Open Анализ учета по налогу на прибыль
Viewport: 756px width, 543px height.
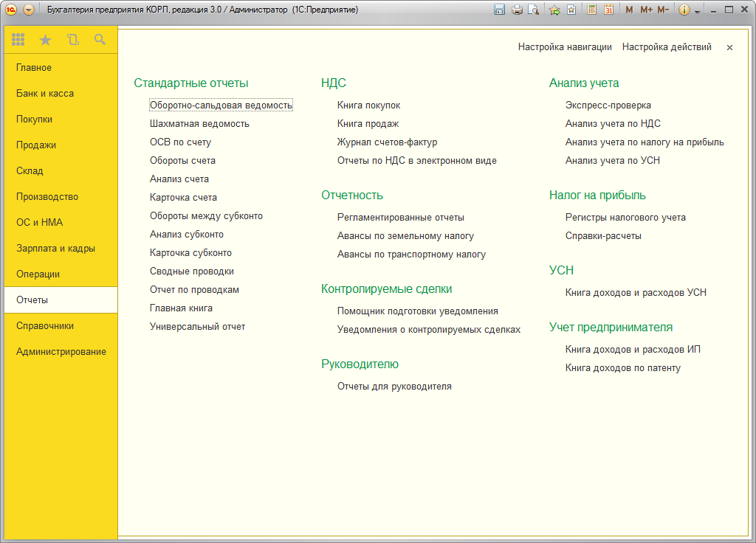(645, 142)
